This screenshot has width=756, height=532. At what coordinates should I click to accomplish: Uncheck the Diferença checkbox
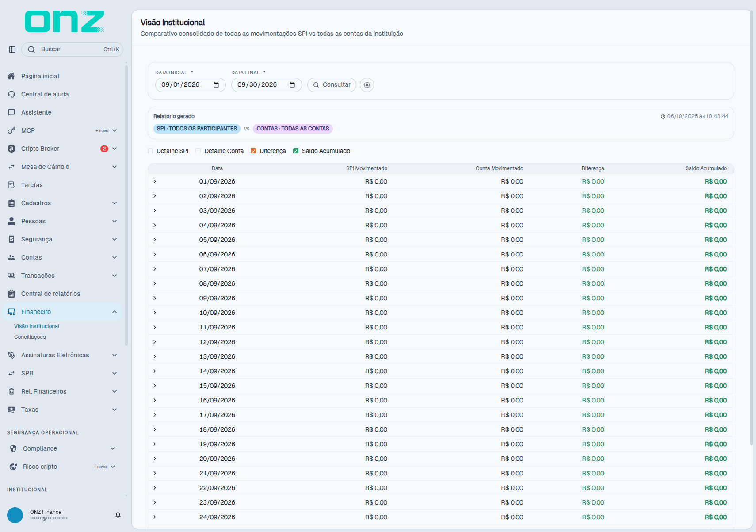pyautogui.click(x=253, y=151)
